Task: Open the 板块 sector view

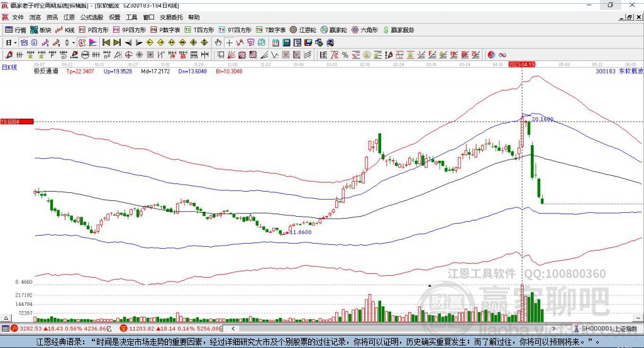Action: pyautogui.click(x=41, y=30)
